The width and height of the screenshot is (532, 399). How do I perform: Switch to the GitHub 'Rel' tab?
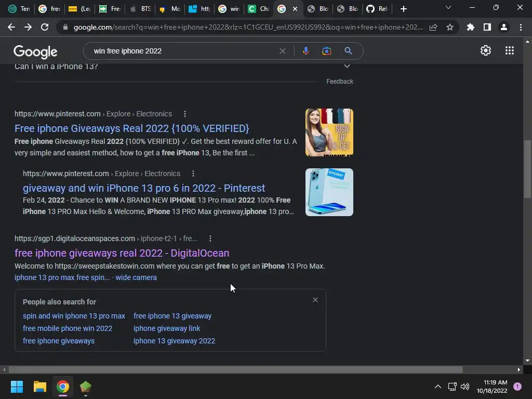pyautogui.click(x=377, y=9)
